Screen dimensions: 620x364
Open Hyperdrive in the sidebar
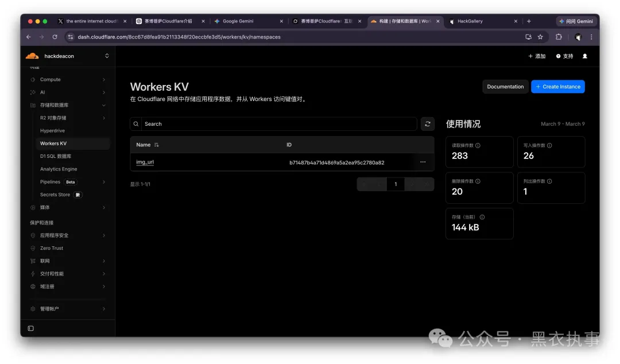(x=52, y=130)
